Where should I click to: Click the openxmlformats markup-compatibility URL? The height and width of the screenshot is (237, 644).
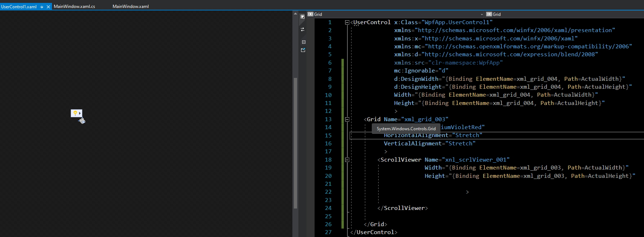tap(528, 47)
